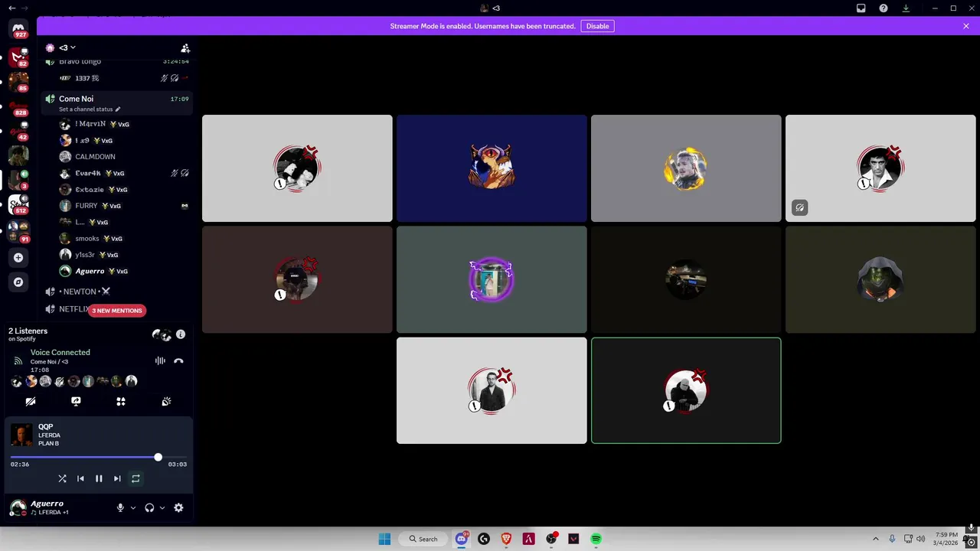The width and height of the screenshot is (980, 551).
Task: Open help question mark icon
Action: pyautogui.click(x=884, y=8)
